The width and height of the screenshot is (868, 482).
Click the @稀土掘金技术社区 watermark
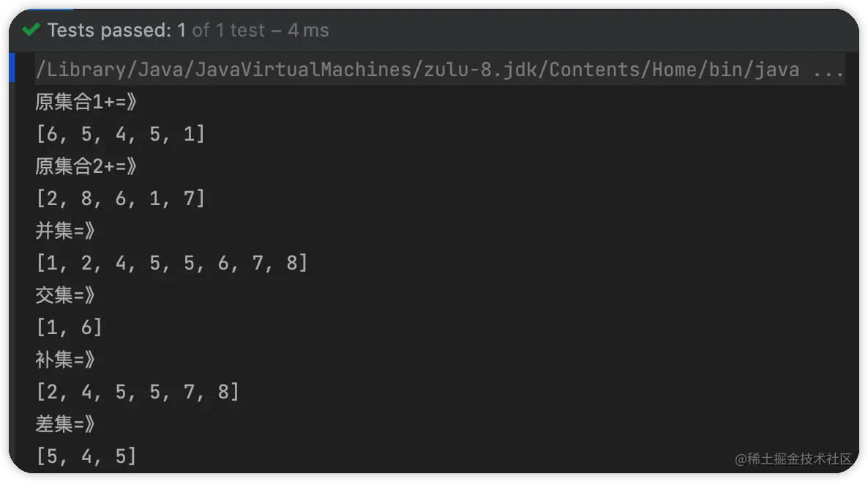pos(793,459)
